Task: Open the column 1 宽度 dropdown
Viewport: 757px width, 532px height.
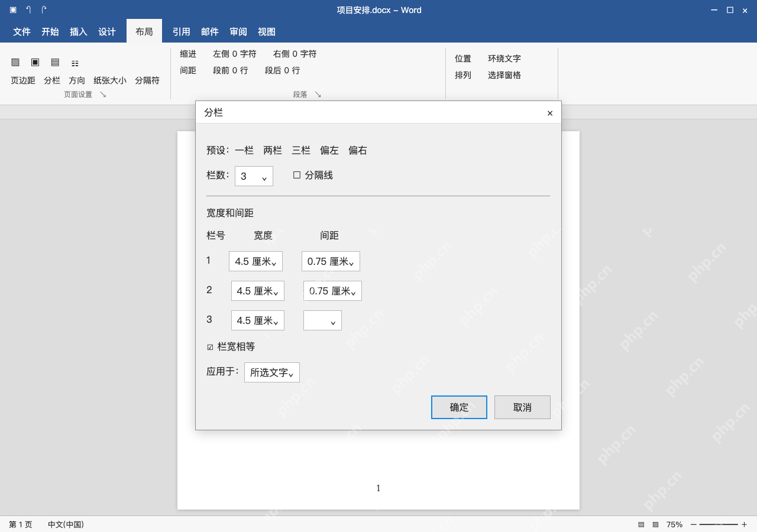Action: 255,261
